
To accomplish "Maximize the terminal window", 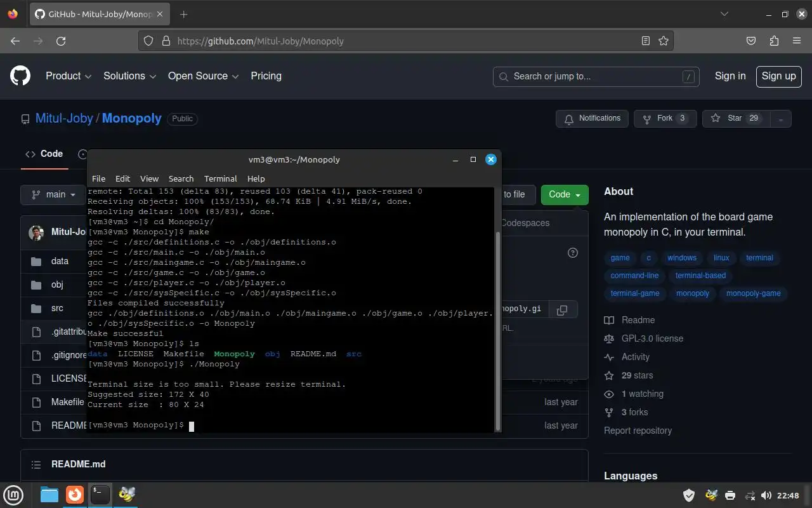I will [x=473, y=159].
